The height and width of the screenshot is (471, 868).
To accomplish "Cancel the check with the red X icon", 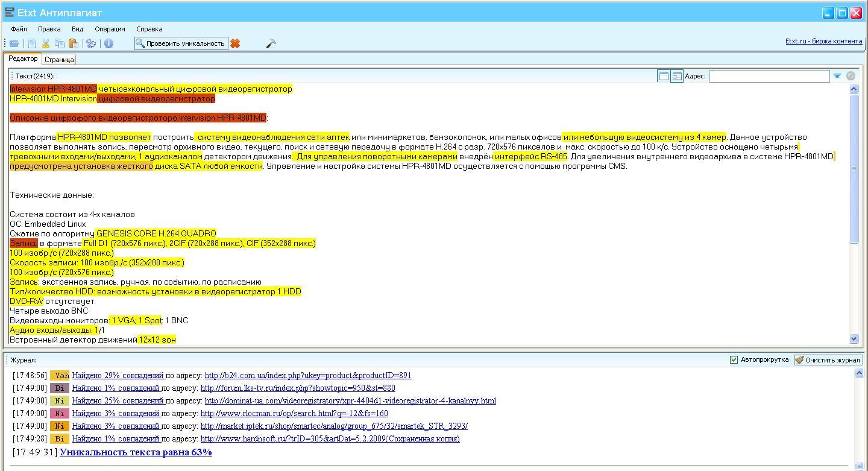I will 235,43.
